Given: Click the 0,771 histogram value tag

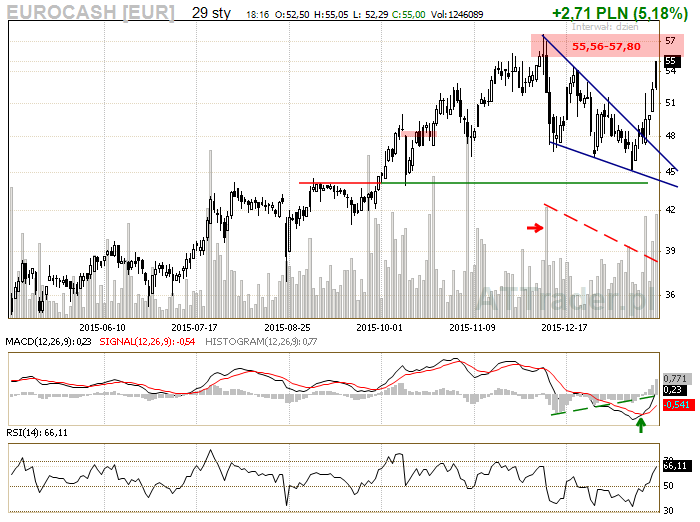Looking at the screenshot, I should 675,379.
